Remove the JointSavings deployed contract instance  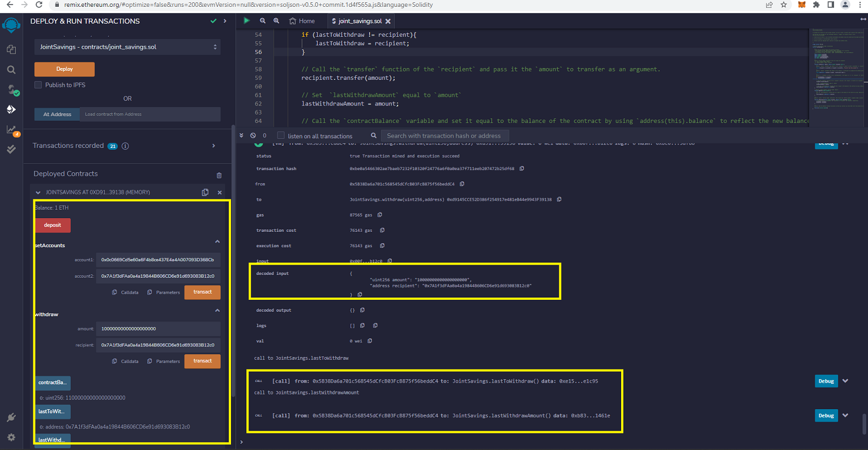click(220, 193)
